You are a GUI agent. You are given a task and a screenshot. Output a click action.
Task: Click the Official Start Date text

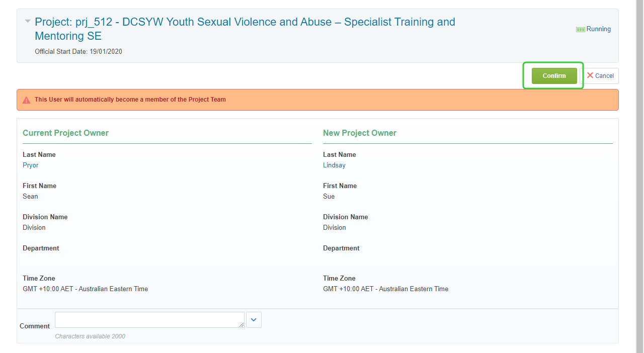[x=78, y=52]
